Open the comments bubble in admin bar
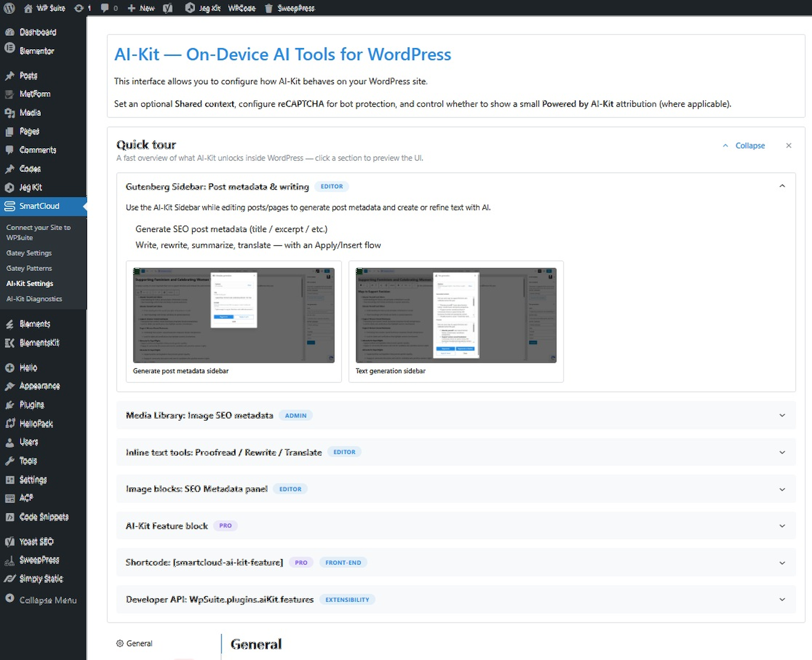The height and width of the screenshot is (660, 812). pos(105,8)
